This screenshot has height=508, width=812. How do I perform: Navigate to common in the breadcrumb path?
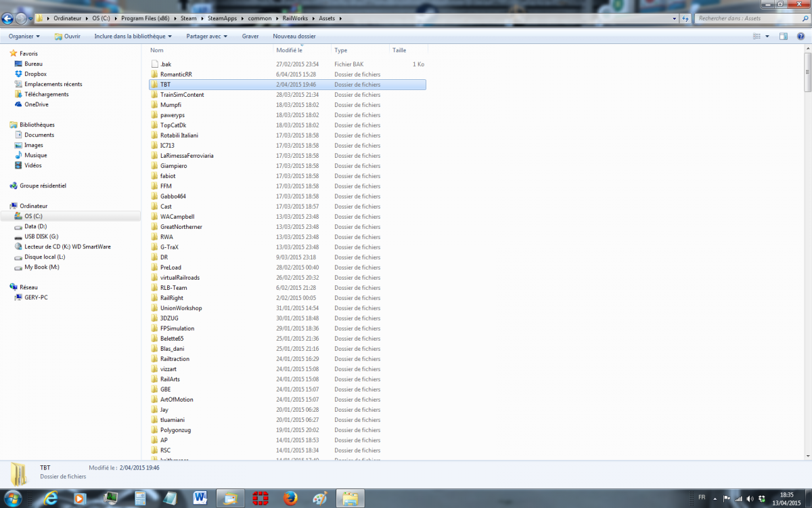click(x=260, y=18)
